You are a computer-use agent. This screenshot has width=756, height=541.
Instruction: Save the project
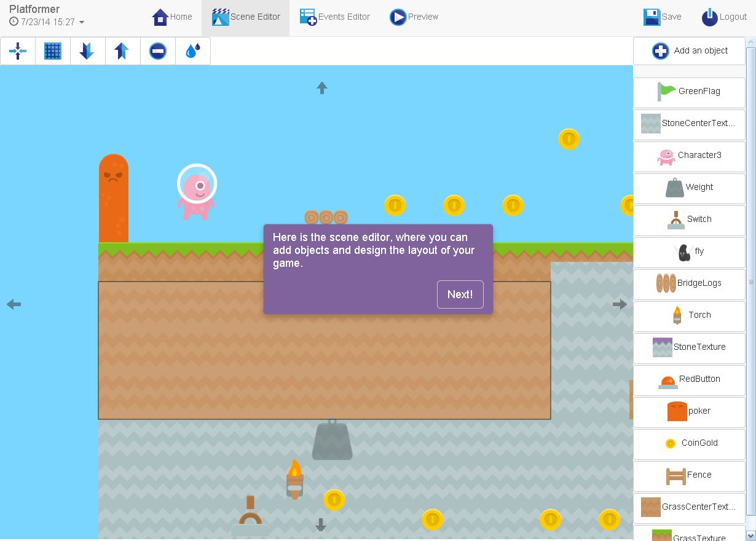[662, 17]
